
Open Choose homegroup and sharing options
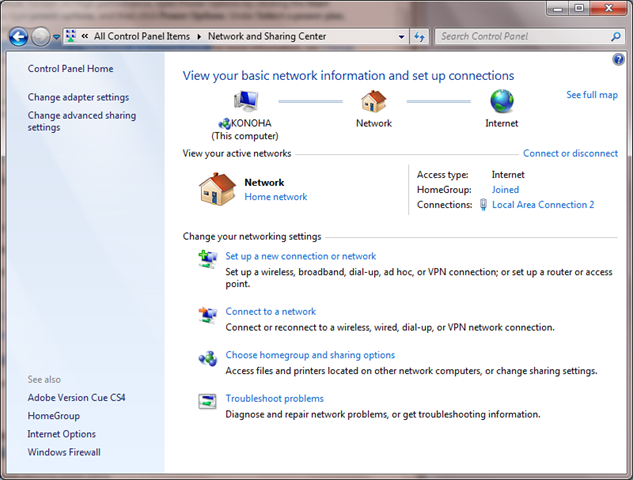(309, 355)
